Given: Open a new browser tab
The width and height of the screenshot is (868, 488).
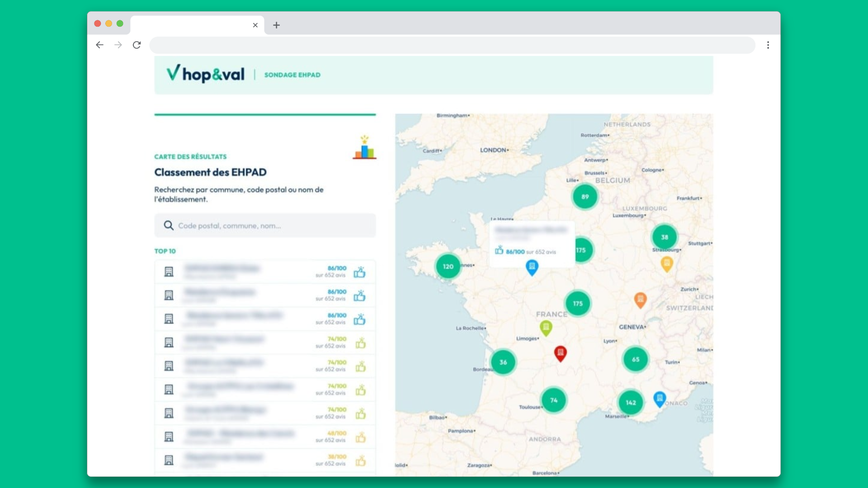Looking at the screenshot, I should (x=276, y=25).
